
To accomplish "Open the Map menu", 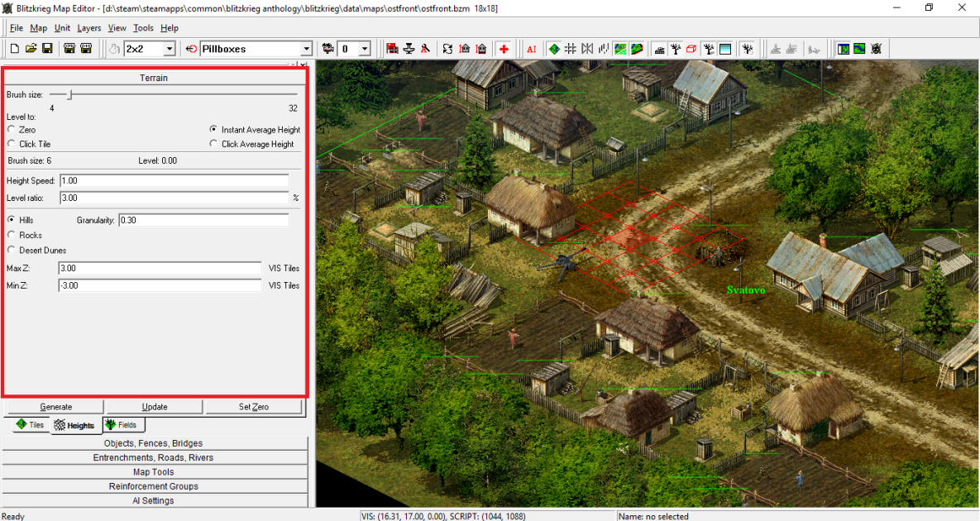I will (x=39, y=27).
